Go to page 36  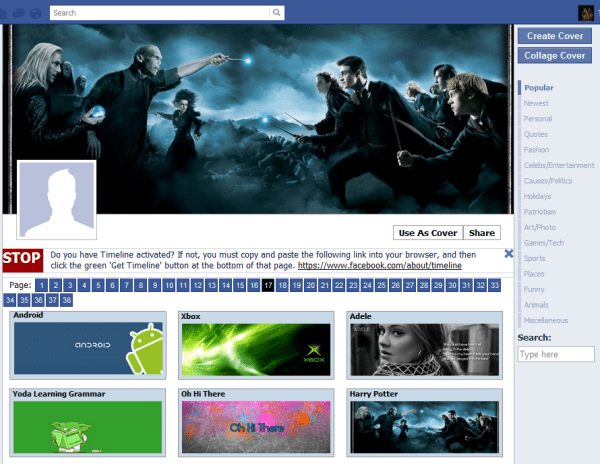point(38,300)
